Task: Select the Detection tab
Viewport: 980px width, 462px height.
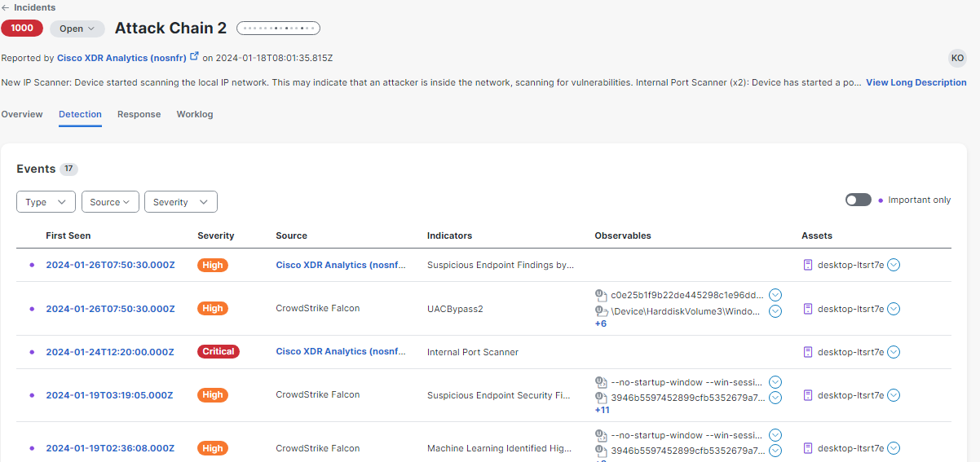Action: (x=80, y=114)
